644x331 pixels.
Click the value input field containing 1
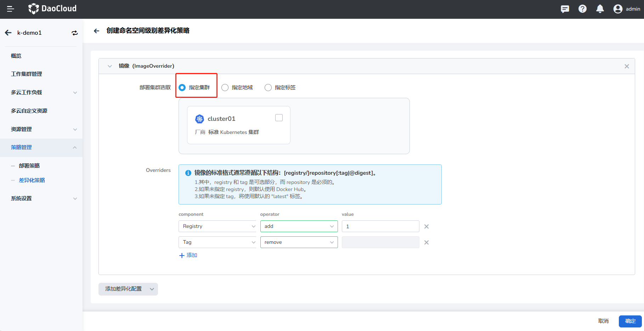(x=380, y=226)
